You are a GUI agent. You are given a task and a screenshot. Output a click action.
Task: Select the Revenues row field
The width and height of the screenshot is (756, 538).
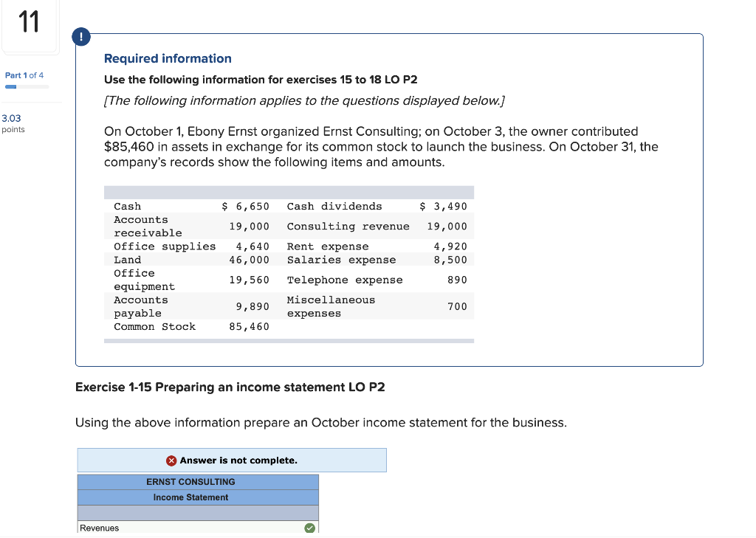coord(198,528)
